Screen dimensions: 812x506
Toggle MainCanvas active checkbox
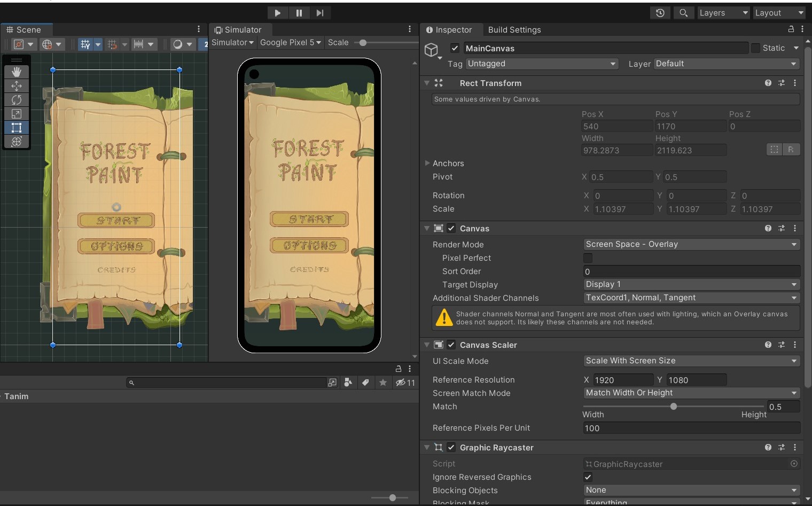[455, 48]
